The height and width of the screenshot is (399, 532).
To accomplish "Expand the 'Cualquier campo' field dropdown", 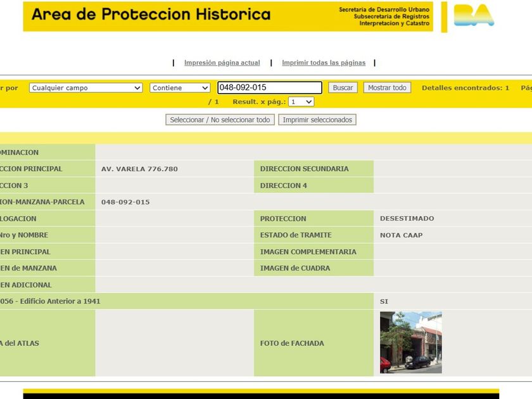I will click(86, 88).
